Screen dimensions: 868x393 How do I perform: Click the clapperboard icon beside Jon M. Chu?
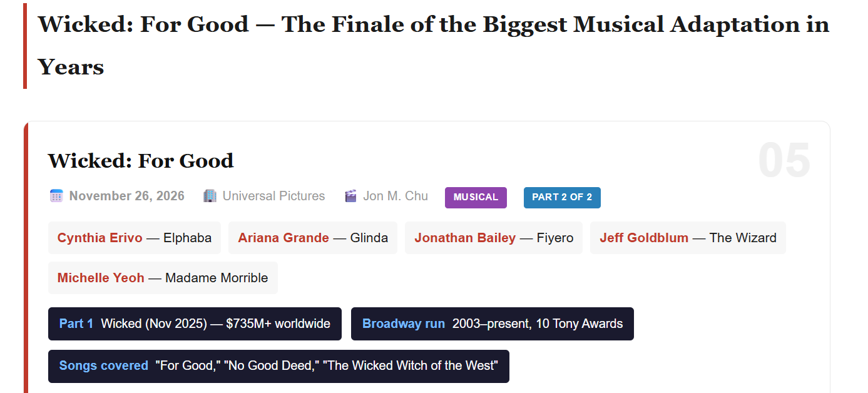click(350, 196)
